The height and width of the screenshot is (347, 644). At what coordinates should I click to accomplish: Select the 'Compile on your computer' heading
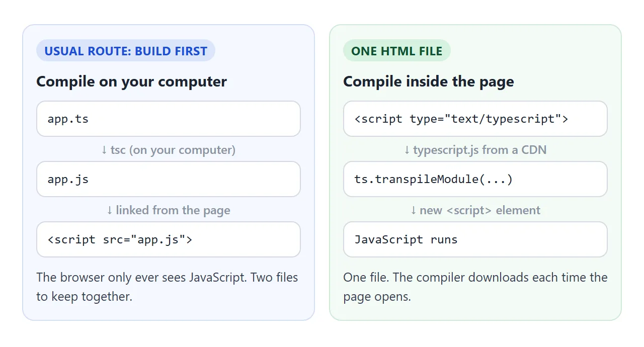[132, 81]
